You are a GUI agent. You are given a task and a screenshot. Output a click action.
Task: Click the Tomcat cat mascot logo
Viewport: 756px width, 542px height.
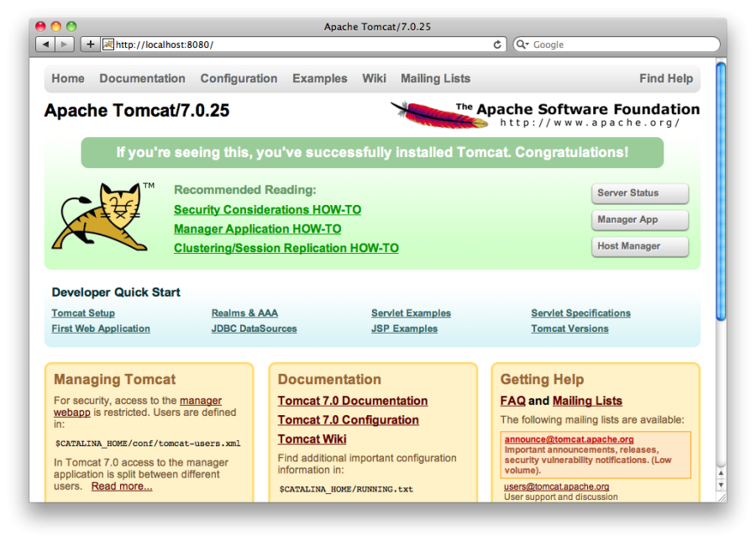101,217
